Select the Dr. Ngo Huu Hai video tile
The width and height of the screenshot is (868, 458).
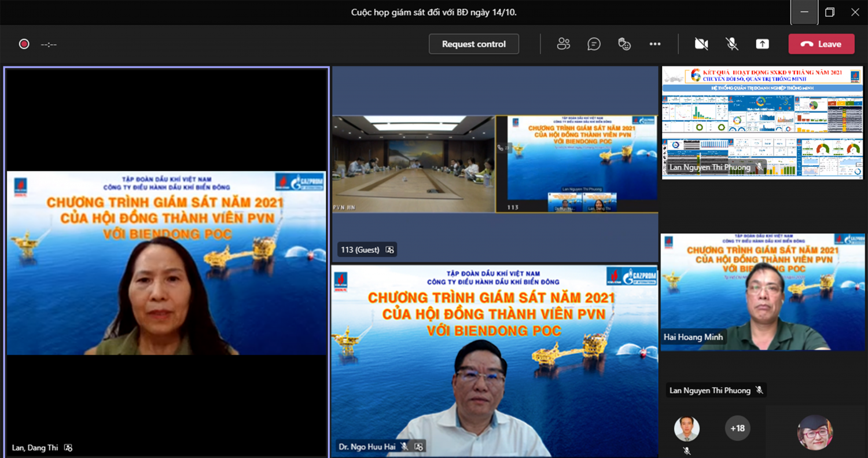(495, 361)
